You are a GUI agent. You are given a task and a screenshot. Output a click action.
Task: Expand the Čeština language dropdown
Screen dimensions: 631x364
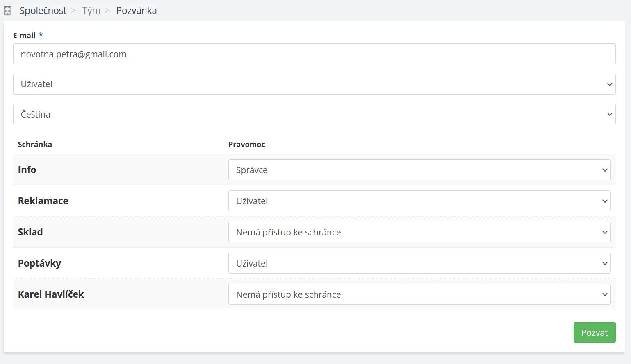pos(314,114)
